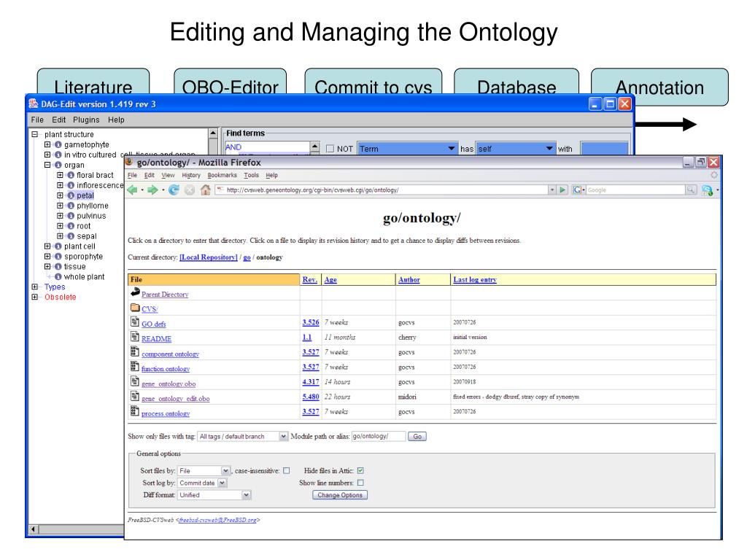This screenshot has width=747, height=560.
Task: Expand the gametophyte tree node
Action: coord(47,144)
